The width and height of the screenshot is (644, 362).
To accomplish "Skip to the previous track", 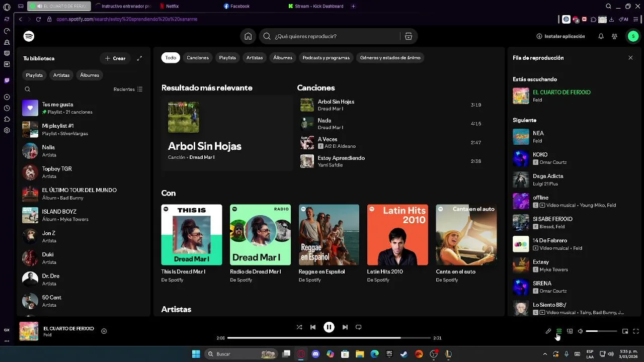I will pos(313,327).
